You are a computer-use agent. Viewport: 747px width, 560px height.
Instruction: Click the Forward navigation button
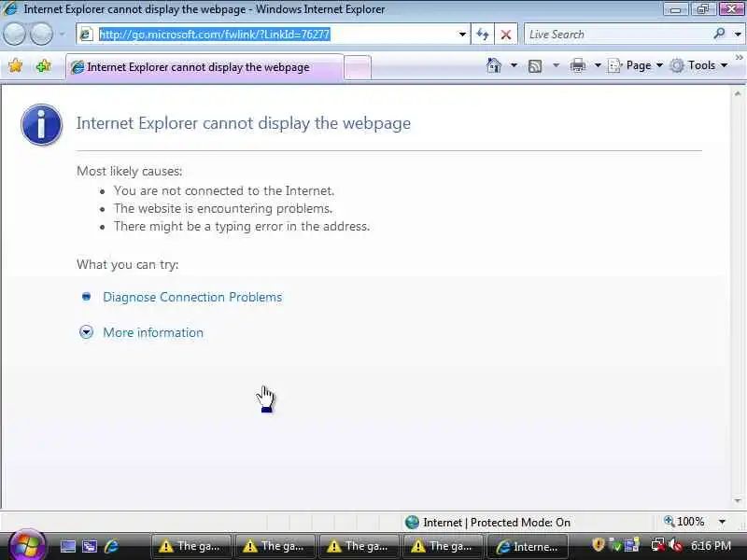[42, 34]
